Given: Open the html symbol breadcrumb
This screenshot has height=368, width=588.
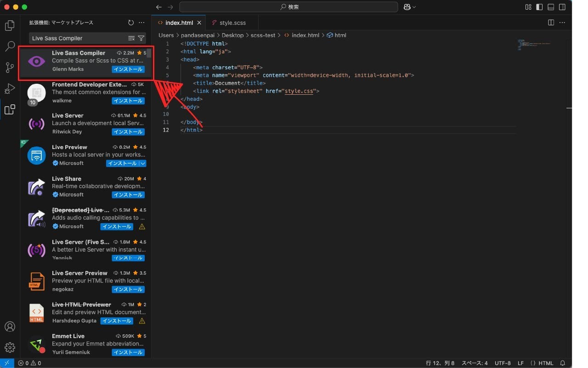Looking at the screenshot, I should [x=336, y=35].
